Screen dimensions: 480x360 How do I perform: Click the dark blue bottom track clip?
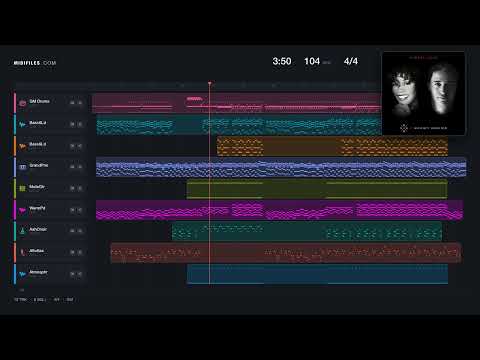(317, 274)
